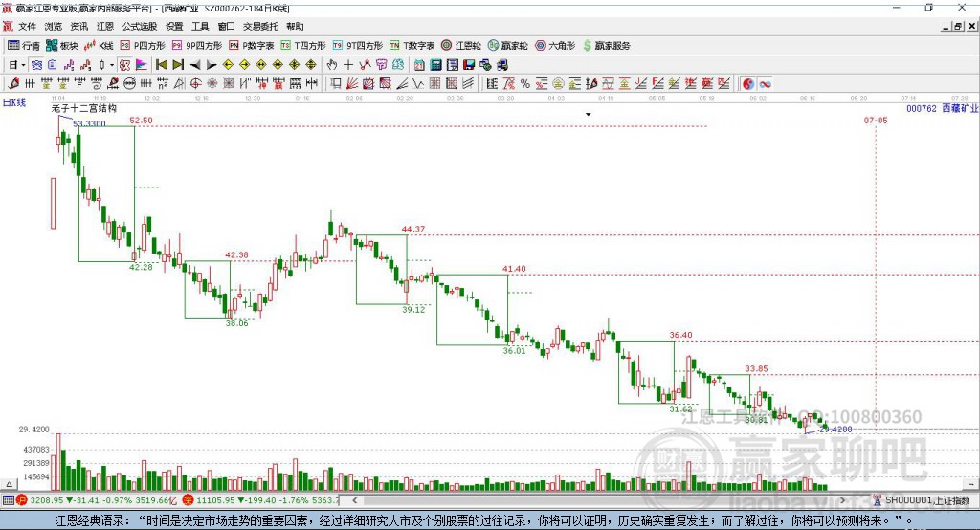The image size is (980, 530).
Task: Click the zigzag V-shape line tool
Action: pos(418,84)
